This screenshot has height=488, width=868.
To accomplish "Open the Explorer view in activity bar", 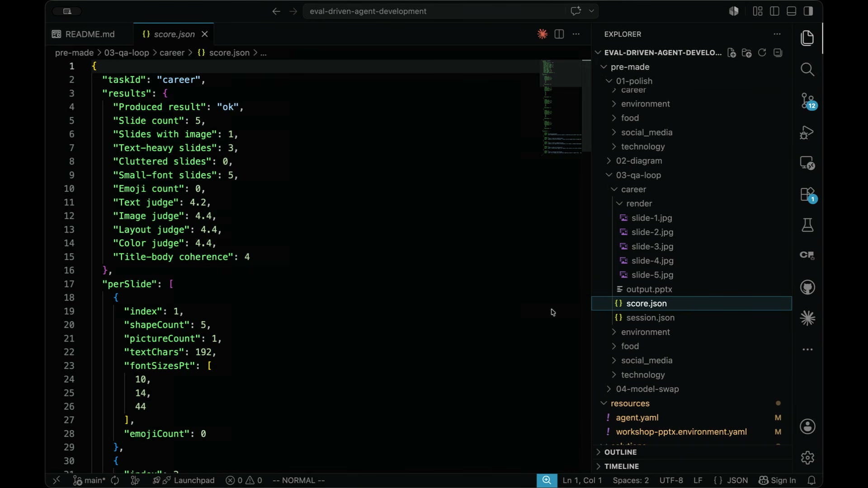I will (x=807, y=38).
